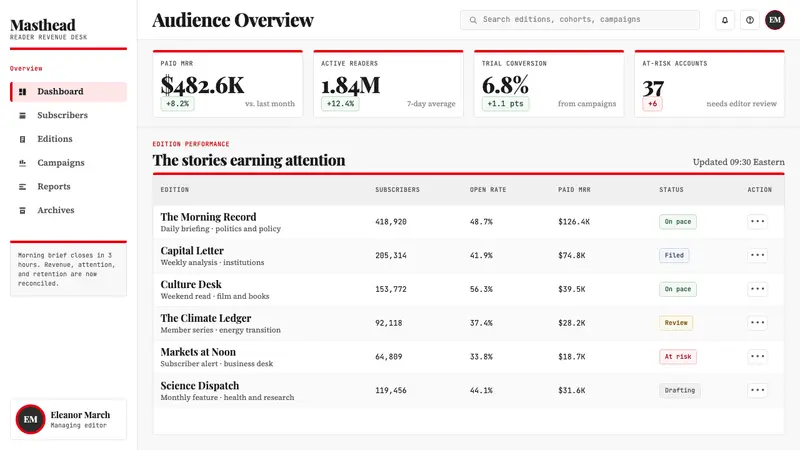Open notifications bell icon
This screenshot has width=800, height=450.
click(x=724, y=20)
